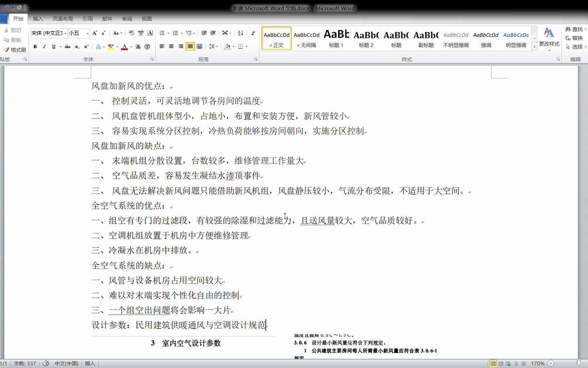The width and height of the screenshot is (588, 368).
Task: Click the Sort icon
Action: click(x=241, y=33)
